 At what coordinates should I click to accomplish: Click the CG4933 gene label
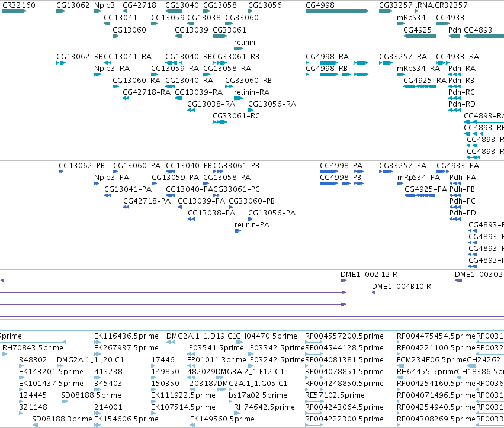click(x=450, y=17)
